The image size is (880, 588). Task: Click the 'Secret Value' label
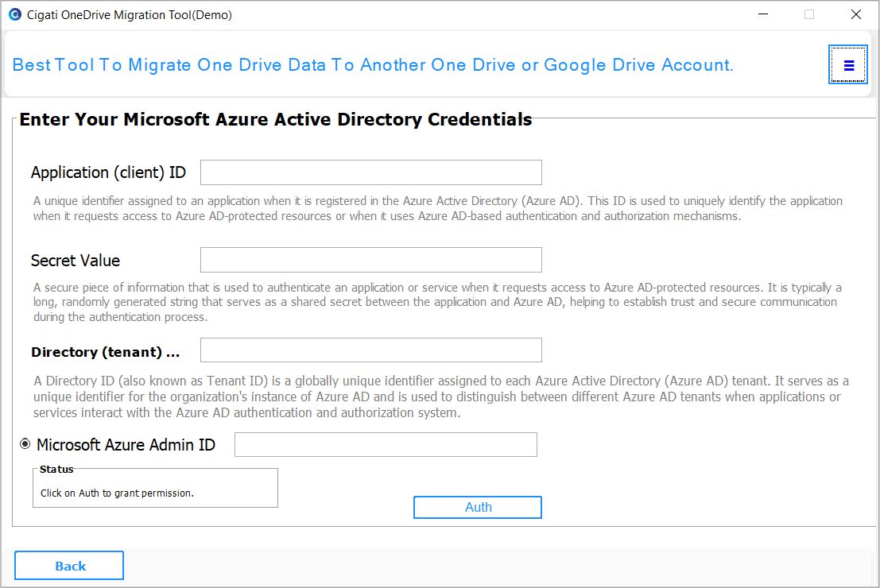pos(76,261)
